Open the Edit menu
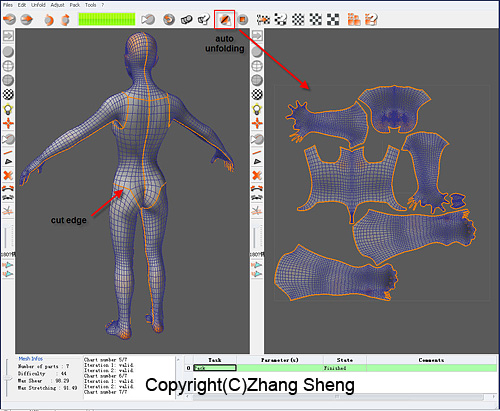The width and height of the screenshot is (500, 411). coord(22,5)
